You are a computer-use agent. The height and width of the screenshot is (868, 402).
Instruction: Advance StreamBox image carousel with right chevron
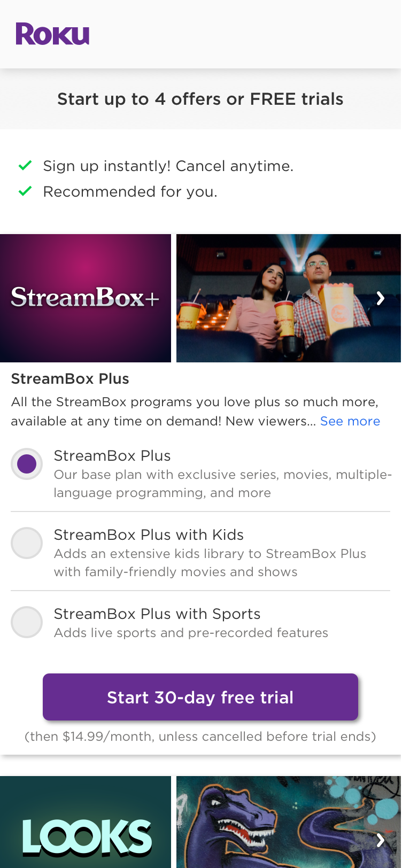pyautogui.click(x=381, y=298)
